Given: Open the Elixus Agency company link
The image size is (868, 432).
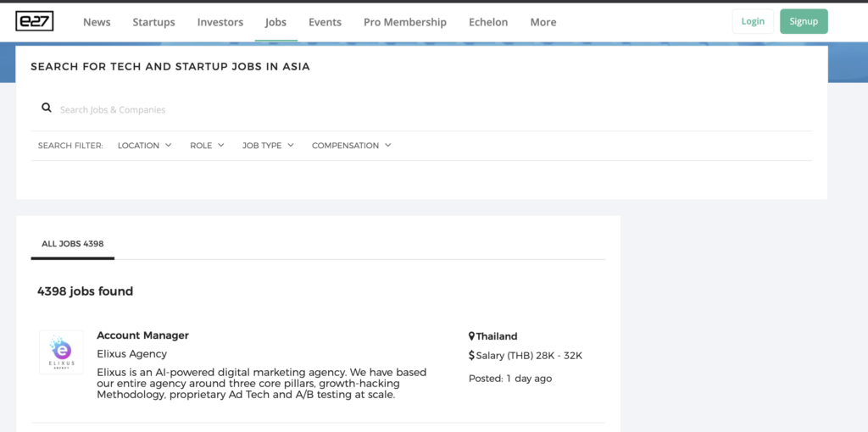Looking at the screenshot, I should 131,353.
